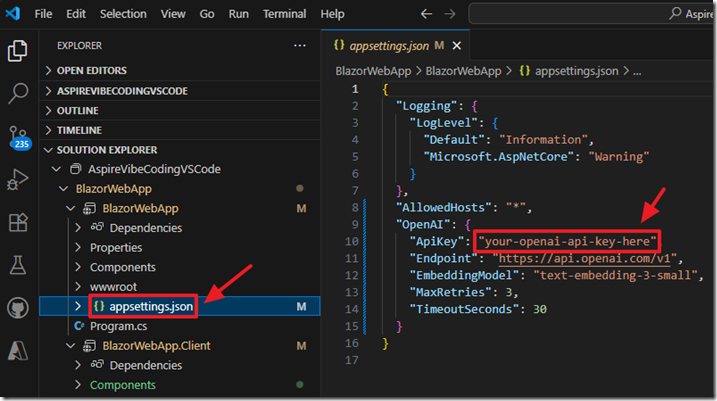Click the "text-embedding-3-small" value

point(615,275)
